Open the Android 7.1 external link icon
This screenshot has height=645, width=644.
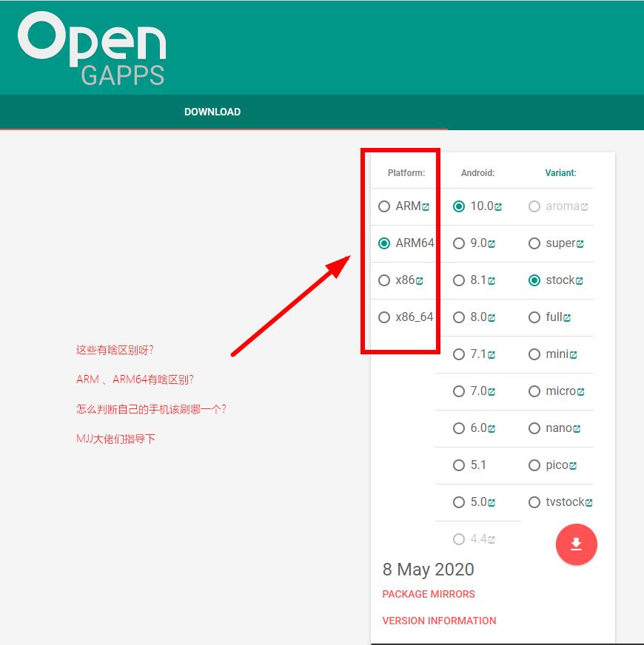coord(492,354)
